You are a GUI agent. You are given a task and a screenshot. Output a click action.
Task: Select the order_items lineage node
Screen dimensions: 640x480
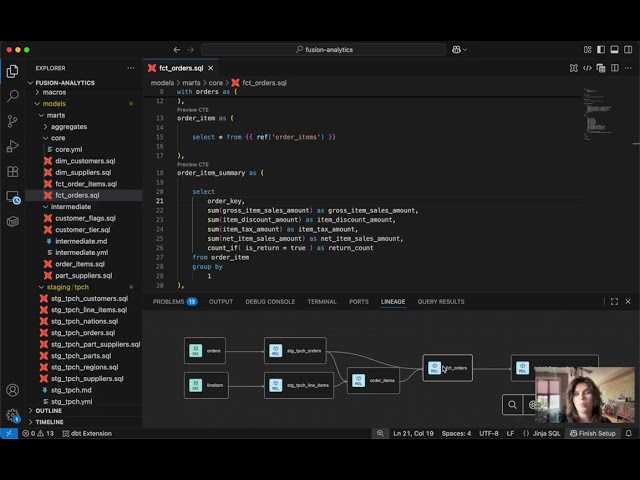(x=373, y=380)
